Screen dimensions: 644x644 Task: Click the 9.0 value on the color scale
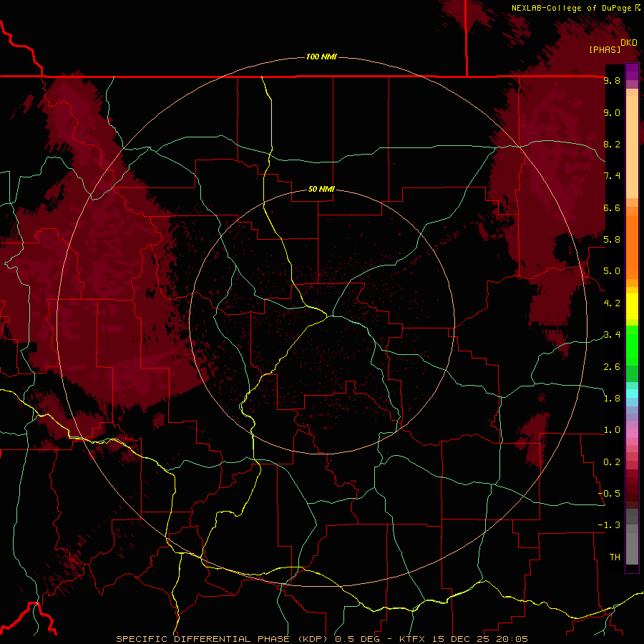[x=612, y=112]
